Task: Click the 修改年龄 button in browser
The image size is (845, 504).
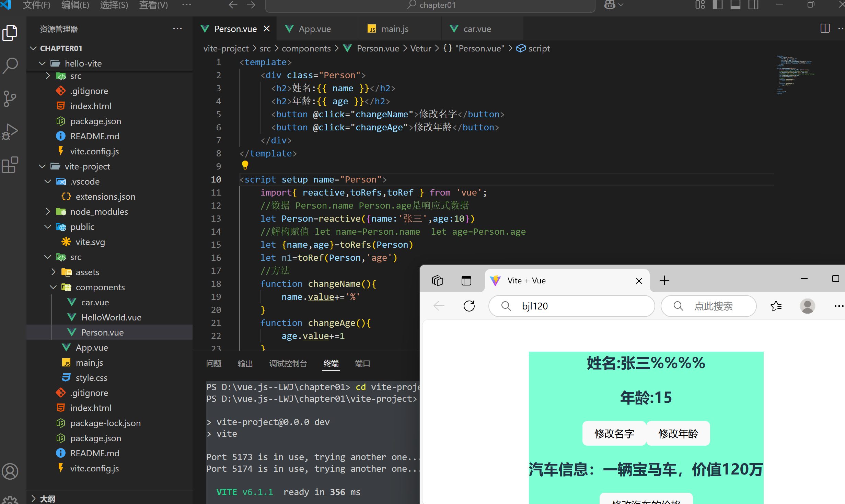Action: [x=678, y=433]
